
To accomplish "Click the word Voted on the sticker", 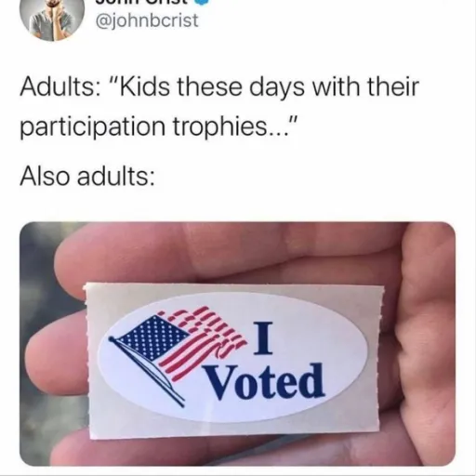I will [265, 382].
